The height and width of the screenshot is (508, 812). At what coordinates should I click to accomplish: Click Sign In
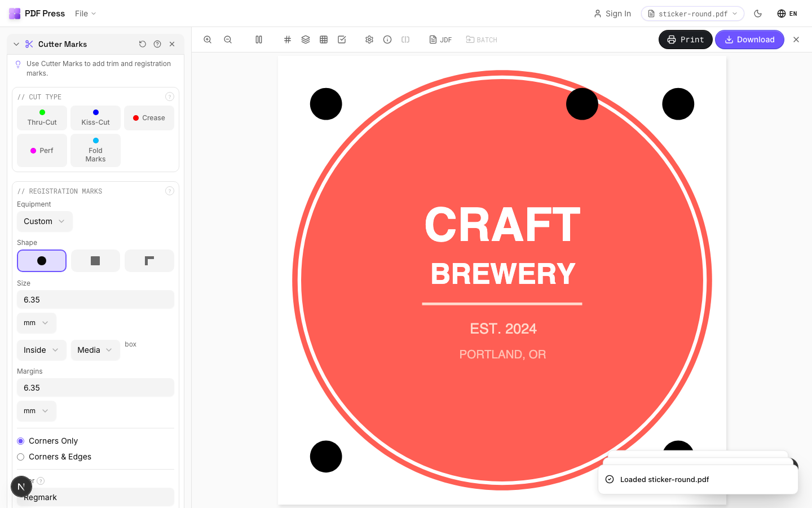(612, 14)
